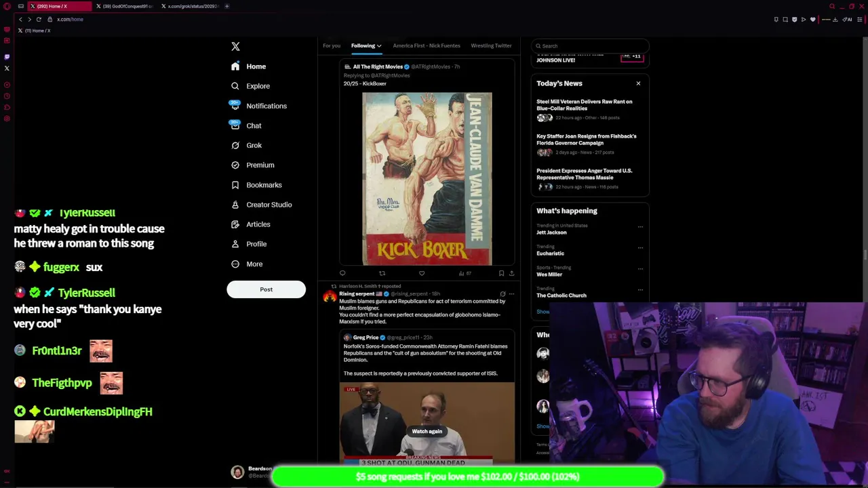Image resolution: width=868 pixels, height=488 pixels.
Task: Reply to the KickBoxer post
Action: [x=342, y=273]
